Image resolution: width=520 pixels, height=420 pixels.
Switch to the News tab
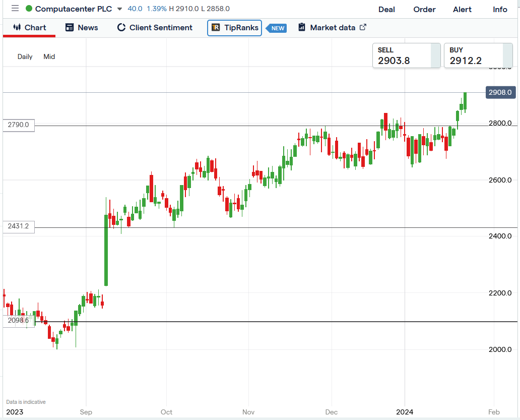click(82, 28)
